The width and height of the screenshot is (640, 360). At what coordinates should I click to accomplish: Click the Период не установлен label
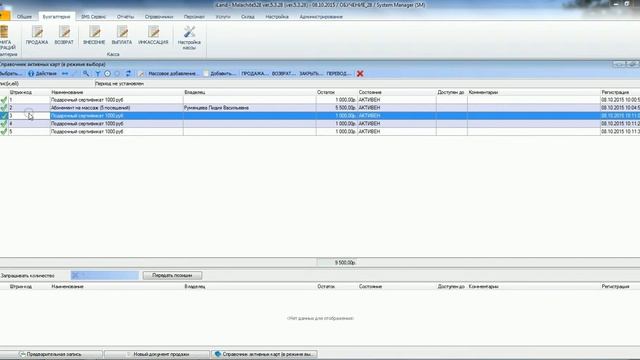(x=119, y=84)
